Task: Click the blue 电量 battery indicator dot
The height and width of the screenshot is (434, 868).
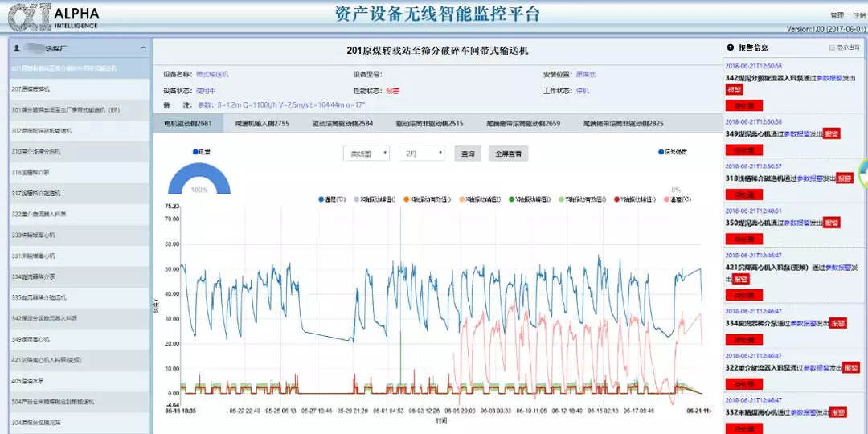Action: tap(195, 151)
